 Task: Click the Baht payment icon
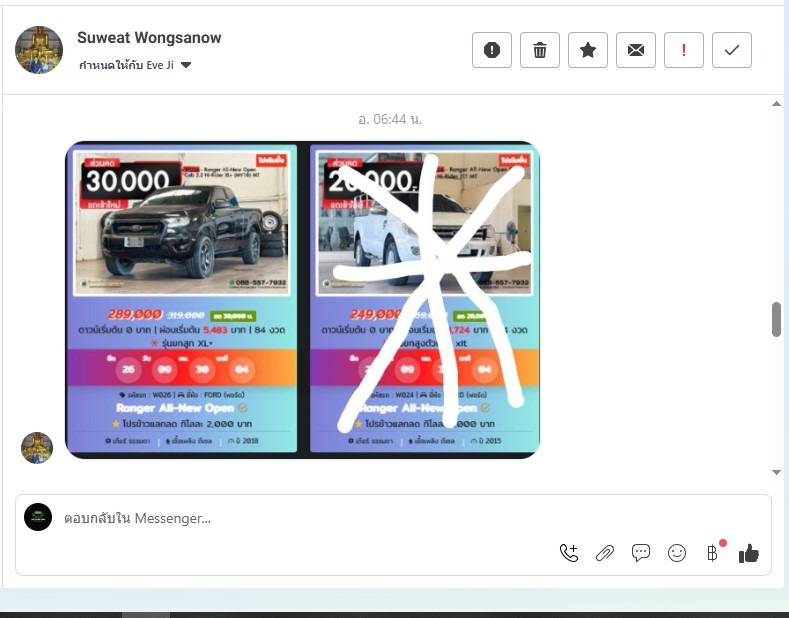pos(713,553)
